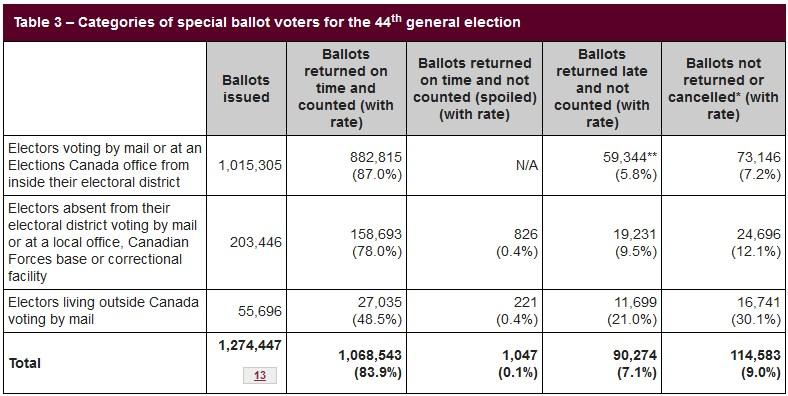Screen dimensions: 788x396
Task: Click the 114,583 (9.0%) total cell
Action: point(723,363)
